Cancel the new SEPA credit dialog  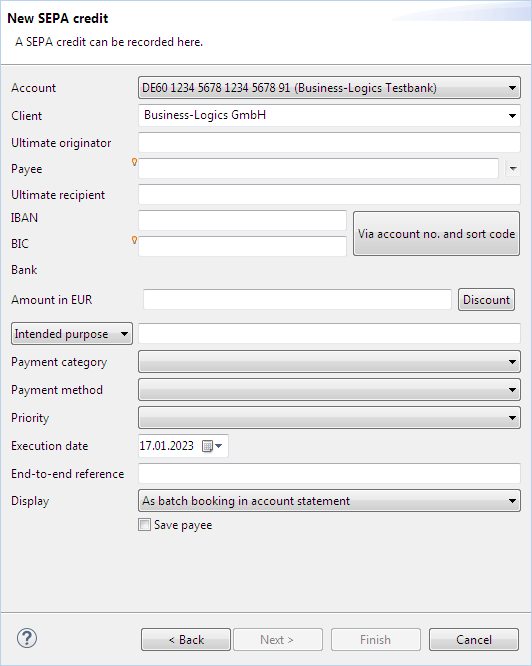coord(474,640)
